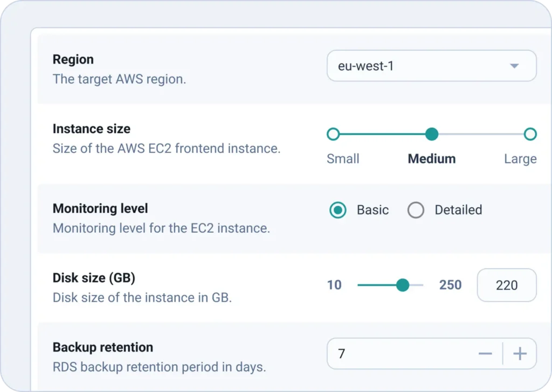This screenshot has height=392, width=552.
Task: Decrease backup retention with minus icon
Action: click(485, 354)
